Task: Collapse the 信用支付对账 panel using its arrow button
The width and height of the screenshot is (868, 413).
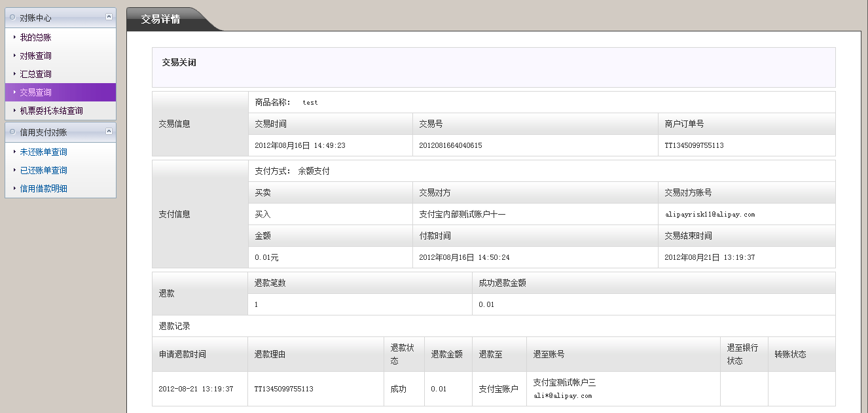Action: [x=108, y=132]
